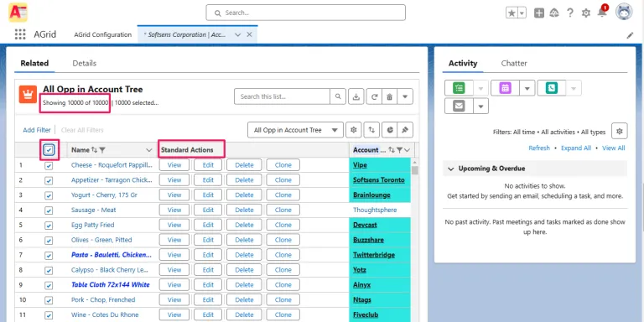Click the purple New Event calendar icon

tap(505, 88)
